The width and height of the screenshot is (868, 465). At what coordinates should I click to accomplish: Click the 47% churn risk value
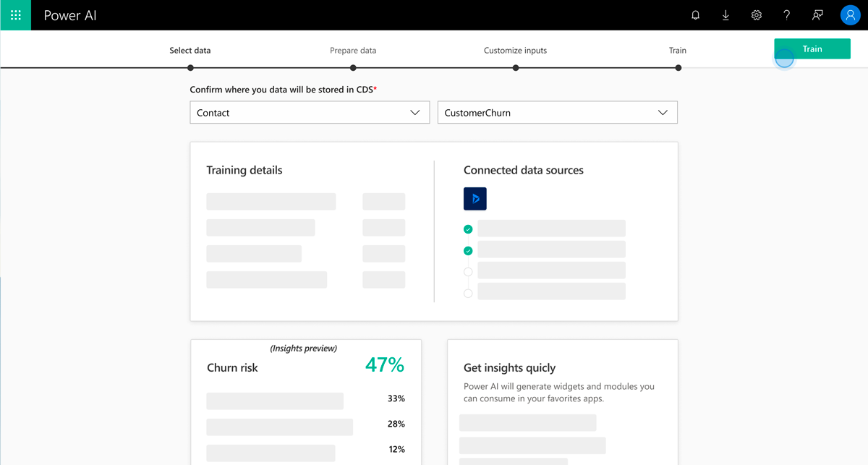(385, 365)
